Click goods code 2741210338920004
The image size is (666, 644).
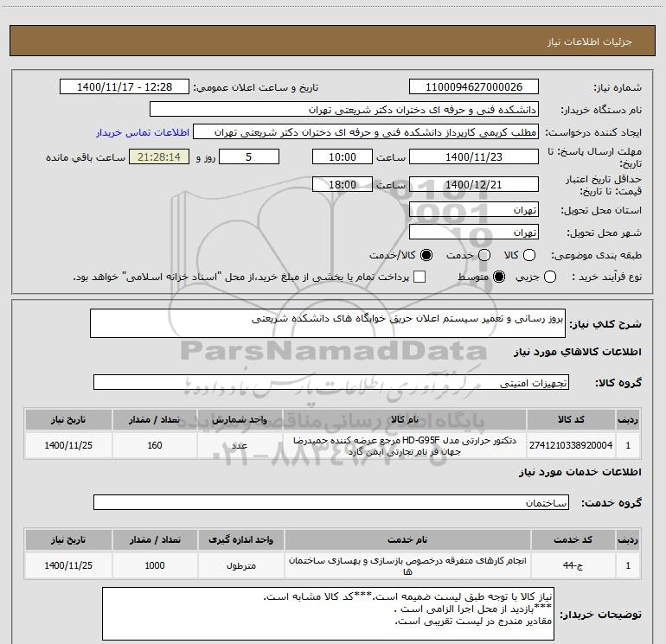tap(571, 445)
